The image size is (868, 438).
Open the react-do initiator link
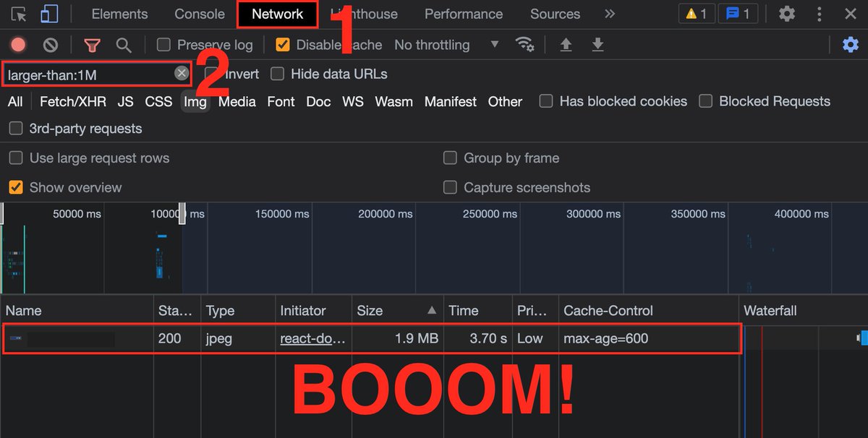pos(312,338)
